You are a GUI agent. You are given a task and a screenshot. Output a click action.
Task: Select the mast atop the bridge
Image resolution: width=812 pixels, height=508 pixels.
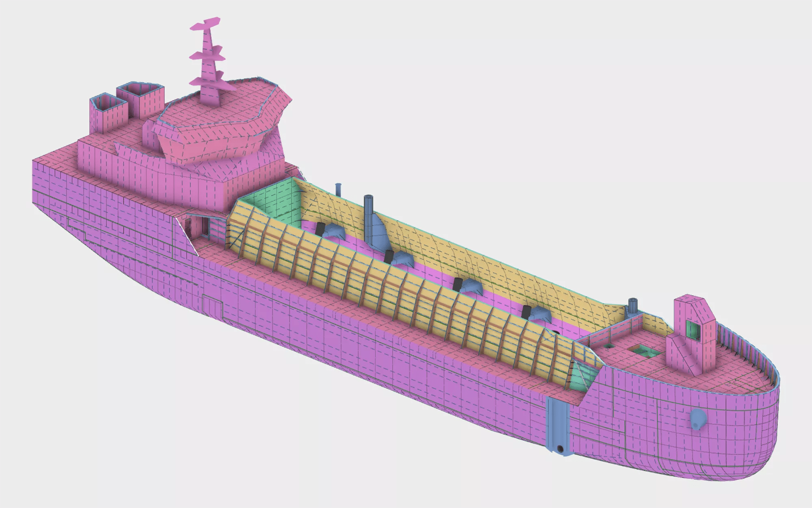pos(209,65)
